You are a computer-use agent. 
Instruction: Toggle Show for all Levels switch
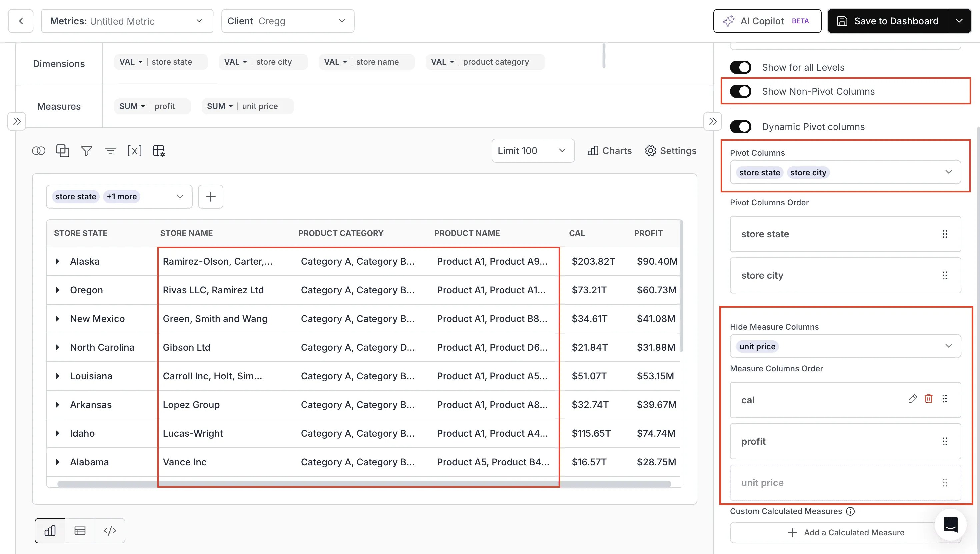coord(740,67)
